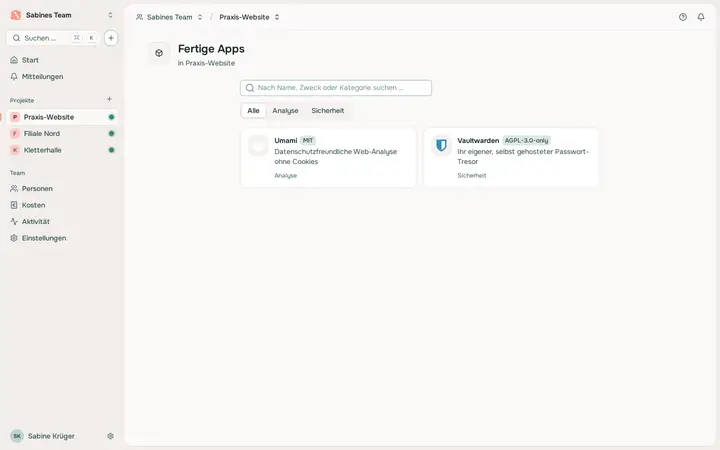Select the Analyse filter tab

pos(285,111)
